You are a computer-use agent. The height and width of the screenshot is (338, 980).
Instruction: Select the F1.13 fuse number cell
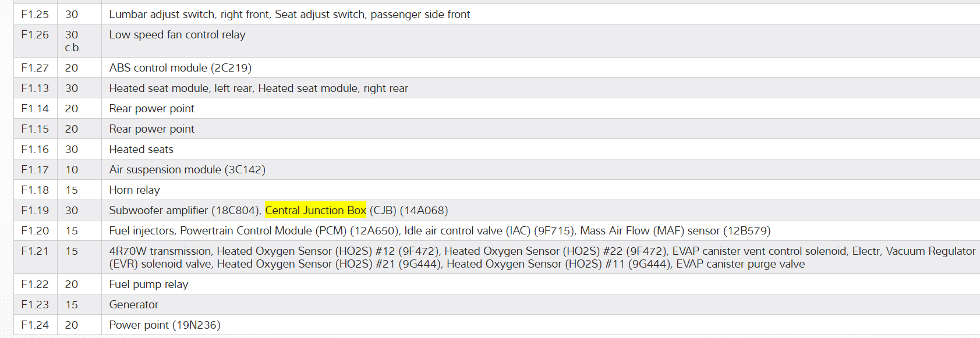pos(35,88)
